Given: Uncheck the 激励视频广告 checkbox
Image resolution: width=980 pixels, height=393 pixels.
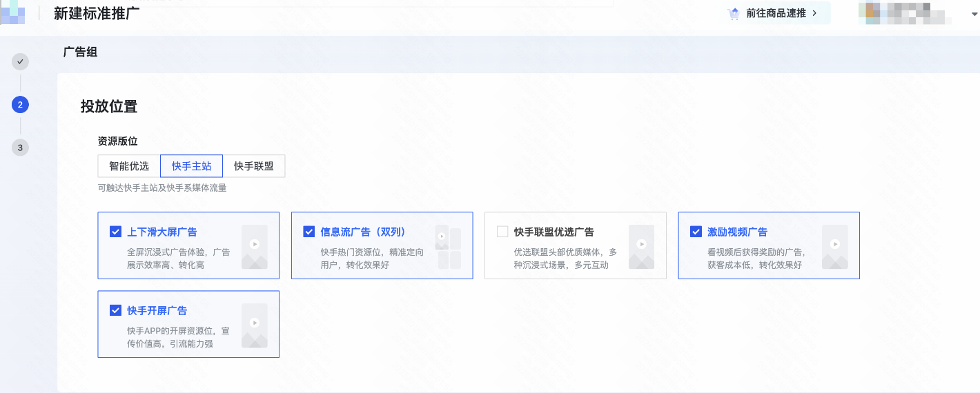Looking at the screenshot, I should (696, 232).
